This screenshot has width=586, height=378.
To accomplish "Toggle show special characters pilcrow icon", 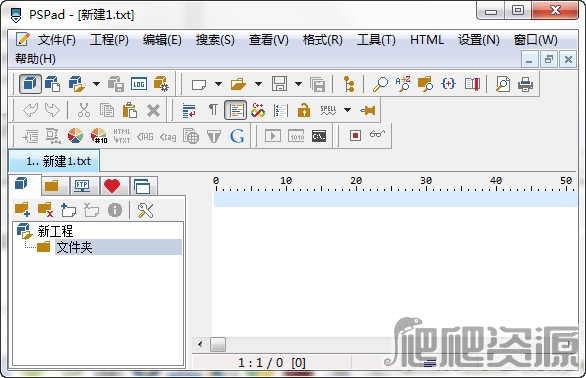I will (213, 110).
